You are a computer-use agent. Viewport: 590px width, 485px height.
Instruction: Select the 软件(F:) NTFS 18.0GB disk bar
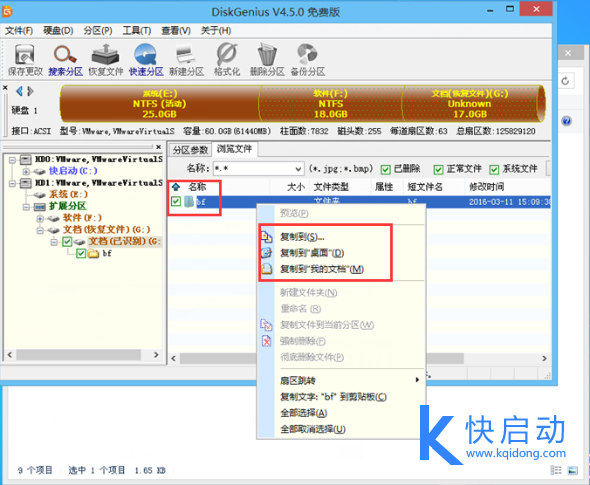point(331,103)
